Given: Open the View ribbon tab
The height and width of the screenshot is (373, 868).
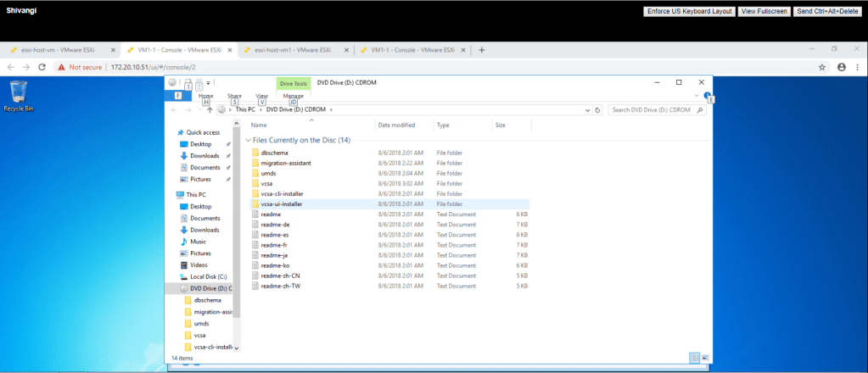Looking at the screenshot, I should coord(261,96).
